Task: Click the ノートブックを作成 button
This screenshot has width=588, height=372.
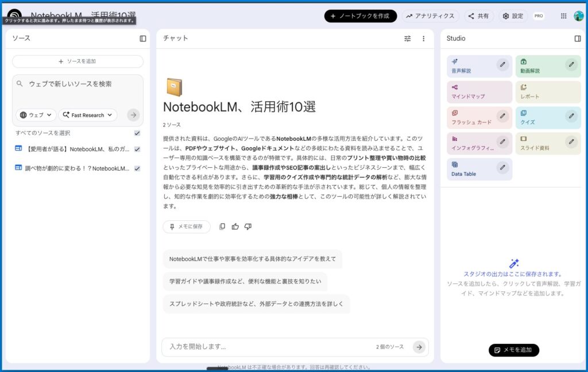Action: point(360,16)
